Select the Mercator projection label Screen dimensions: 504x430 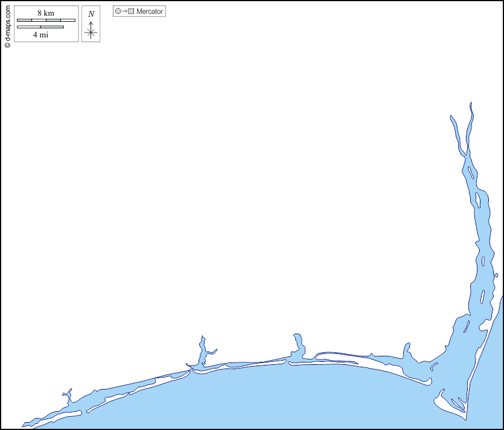point(150,11)
